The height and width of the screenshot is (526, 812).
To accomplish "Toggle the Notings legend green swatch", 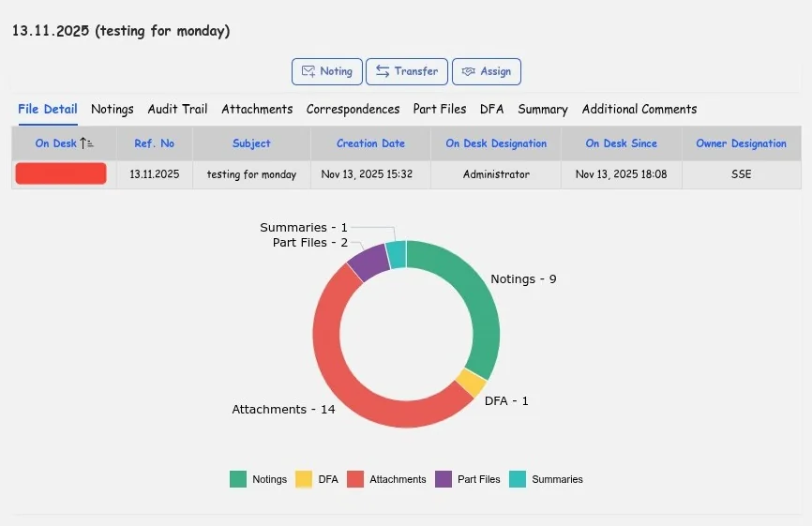I will tap(238, 479).
